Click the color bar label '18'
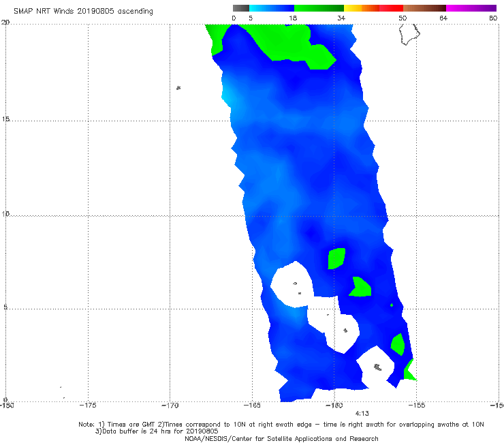This screenshot has height=443, width=504. coord(293,18)
